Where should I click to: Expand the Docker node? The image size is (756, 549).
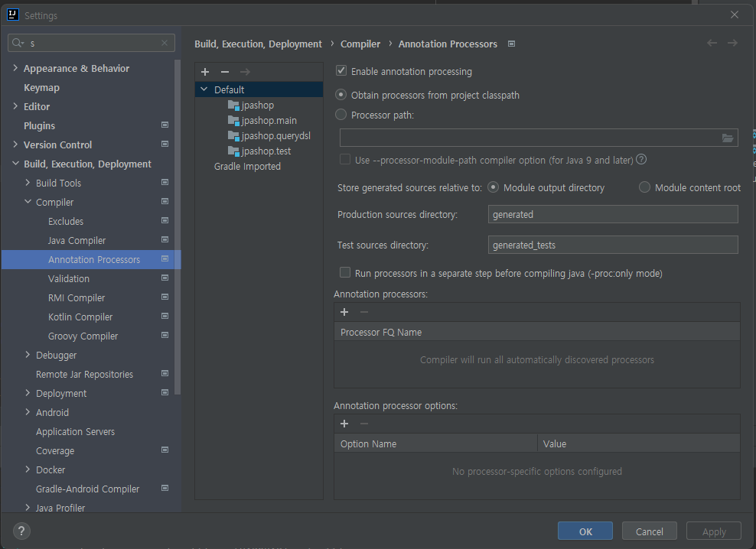point(28,469)
